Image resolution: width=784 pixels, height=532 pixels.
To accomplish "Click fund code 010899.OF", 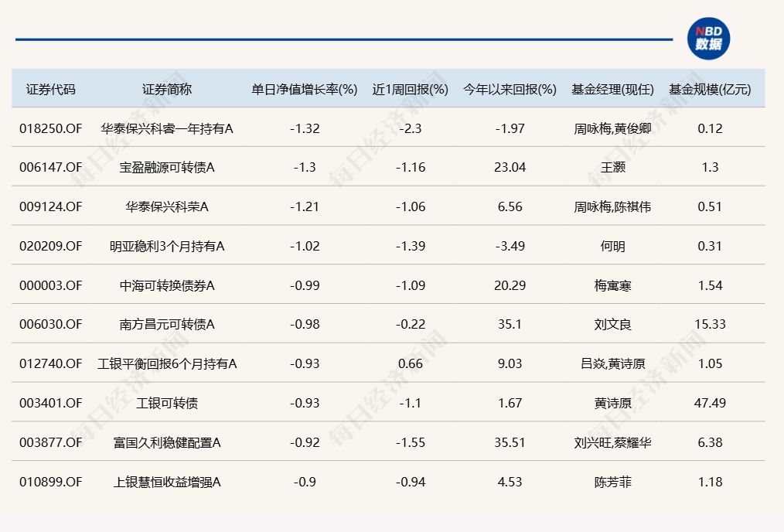I will pos(50,482).
